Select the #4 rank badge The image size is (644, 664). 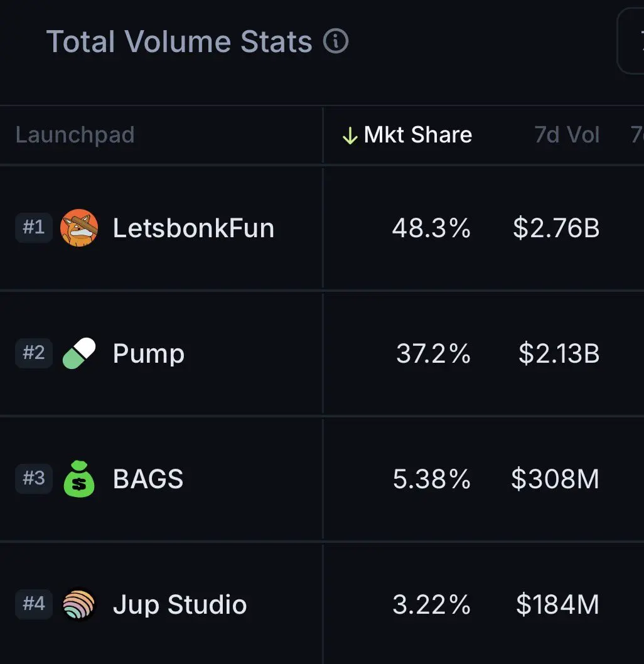click(x=34, y=604)
